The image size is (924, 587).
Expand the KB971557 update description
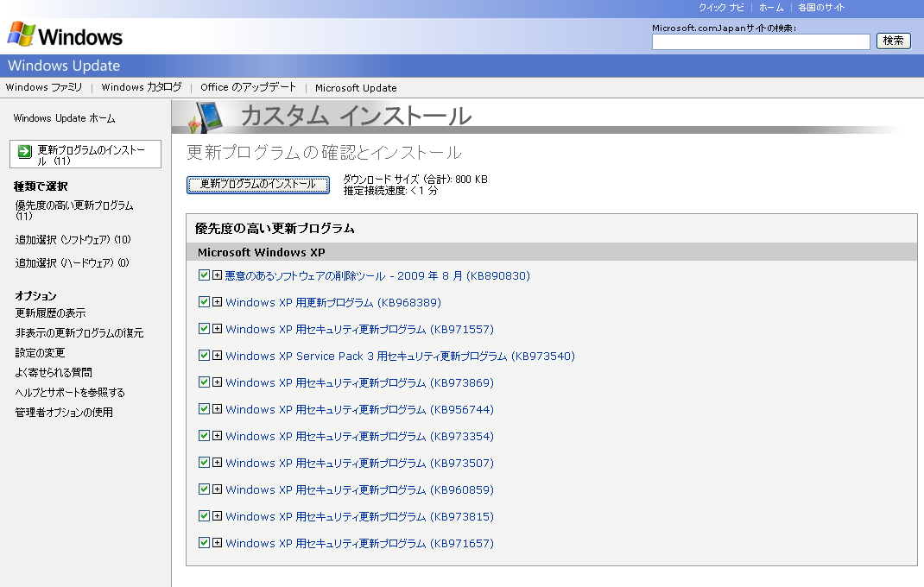point(217,328)
